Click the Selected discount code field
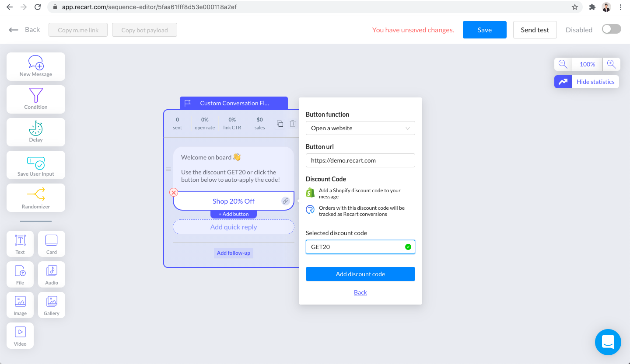This screenshot has width=630, height=364. pos(360,247)
